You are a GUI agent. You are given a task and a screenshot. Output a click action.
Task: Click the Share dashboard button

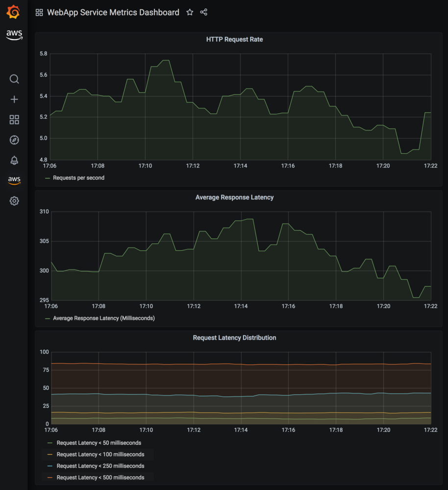pyautogui.click(x=203, y=12)
